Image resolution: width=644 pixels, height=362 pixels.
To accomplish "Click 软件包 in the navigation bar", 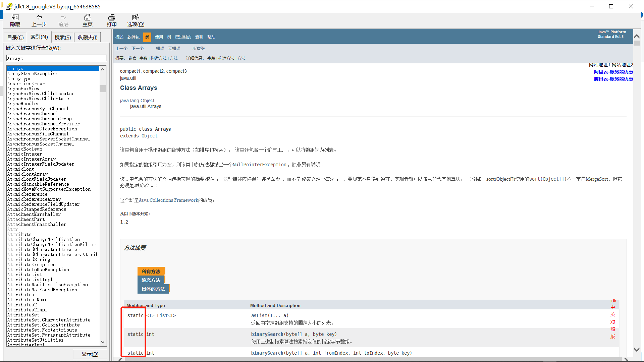I will (x=133, y=37).
